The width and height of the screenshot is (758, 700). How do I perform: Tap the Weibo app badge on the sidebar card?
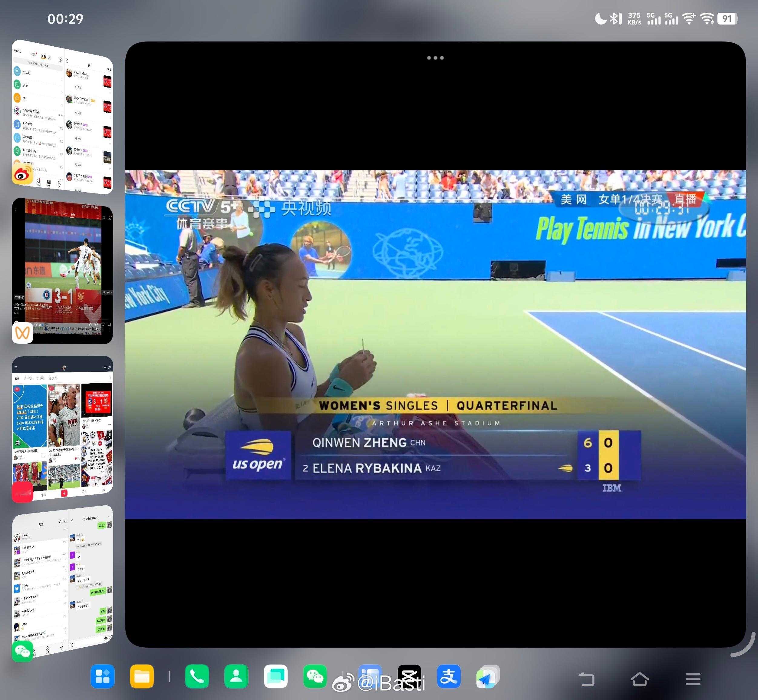pos(23,173)
